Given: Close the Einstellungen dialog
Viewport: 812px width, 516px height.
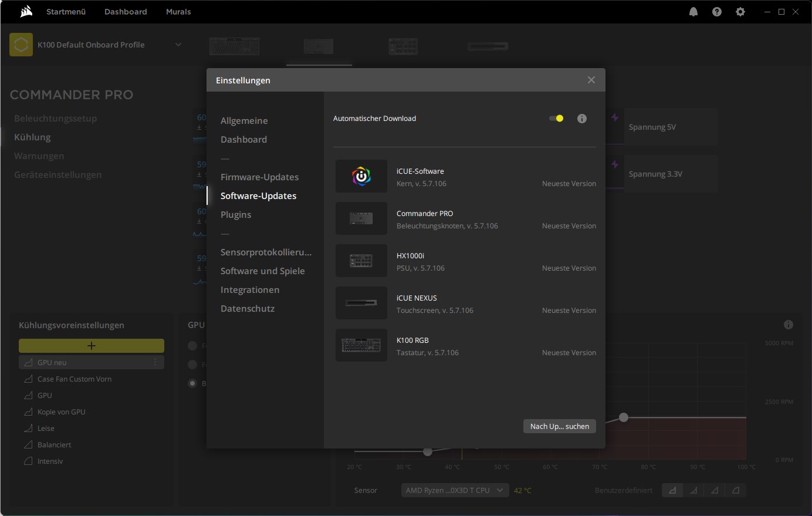Looking at the screenshot, I should (591, 80).
